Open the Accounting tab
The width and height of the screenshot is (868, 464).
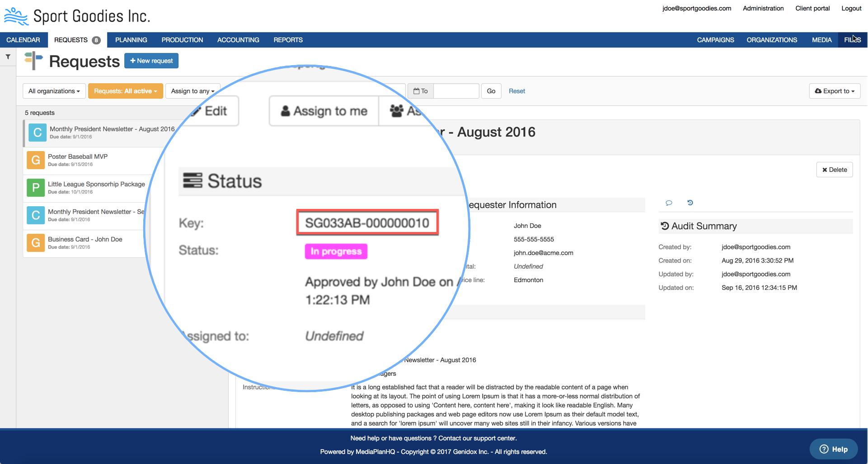point(238,40)
